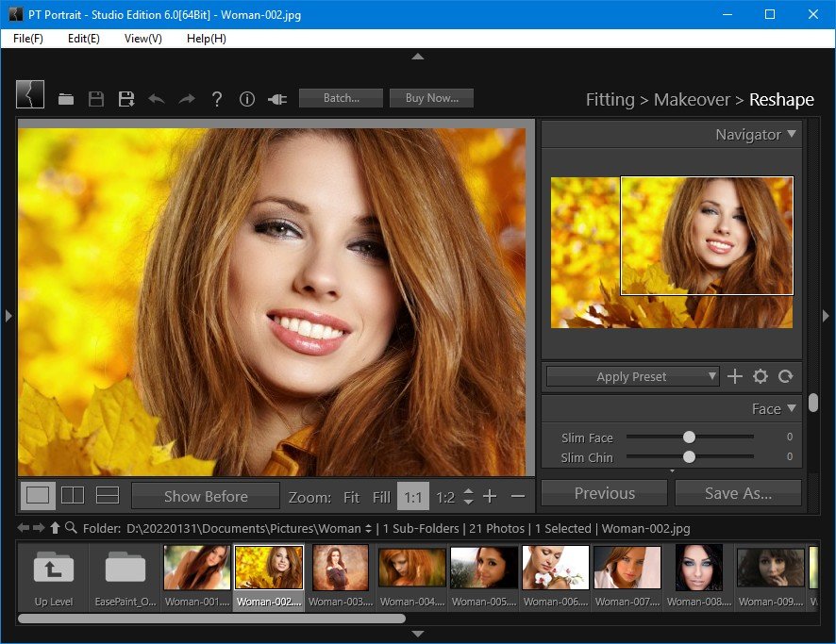Viewport: 836px width, 644px height.
Task: Reset using the circular arrow beside presets
Action: pyautogui.click(x=786, y=376)
